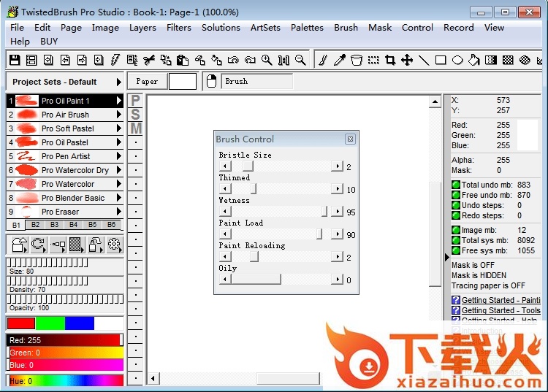Viewport: 548px width, 392px height.
Task: Open the Filters menu
Action: [x=178, y=28]
